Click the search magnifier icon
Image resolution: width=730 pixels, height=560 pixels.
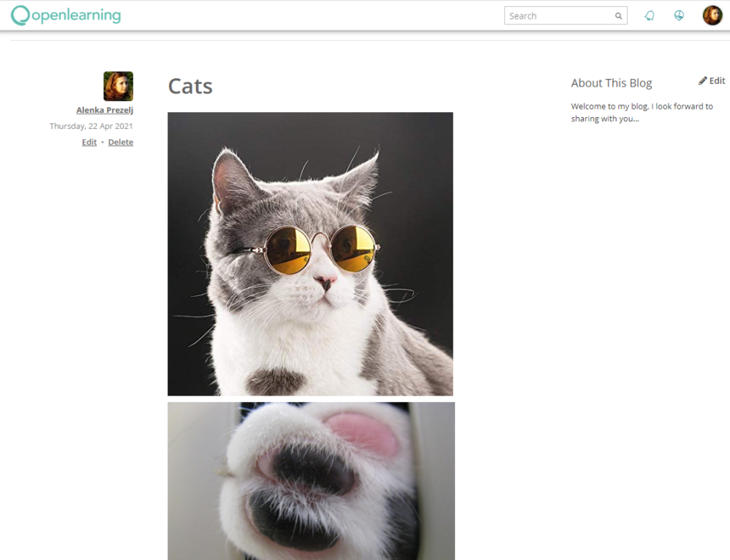[x=618, y=16]
